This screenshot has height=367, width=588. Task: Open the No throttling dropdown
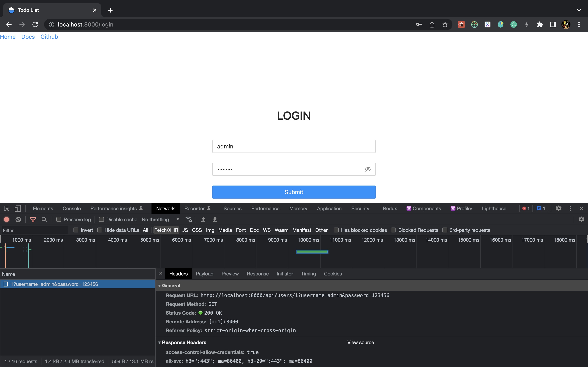point(160,219)
